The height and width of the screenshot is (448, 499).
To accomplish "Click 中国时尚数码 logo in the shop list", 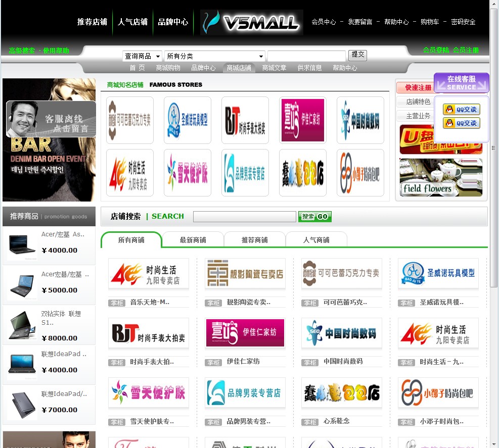I will pyautogui.click(x=341, y=333).
